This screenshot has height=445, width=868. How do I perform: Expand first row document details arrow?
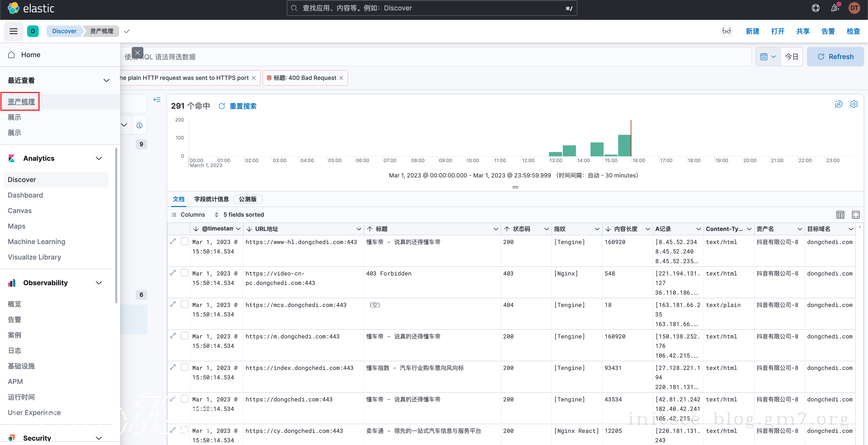click(173, 242)
